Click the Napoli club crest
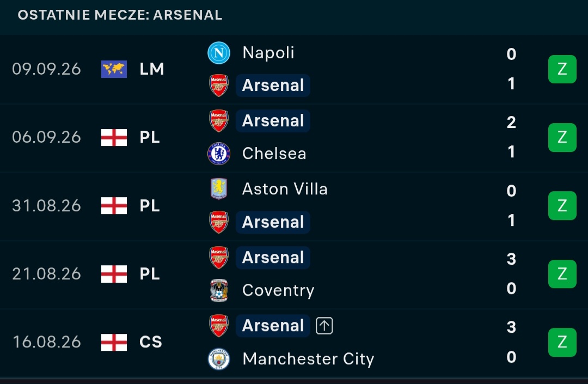This screenshot has height=384, width=588. click(219, 53)
